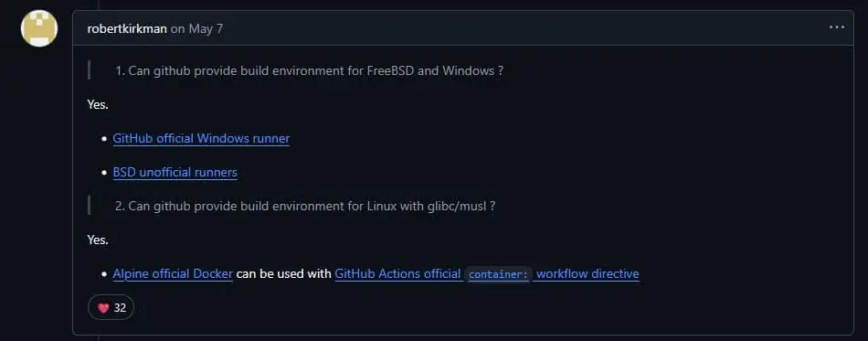Click robertkirkman's profile avatar

click(x=39, y=28)
